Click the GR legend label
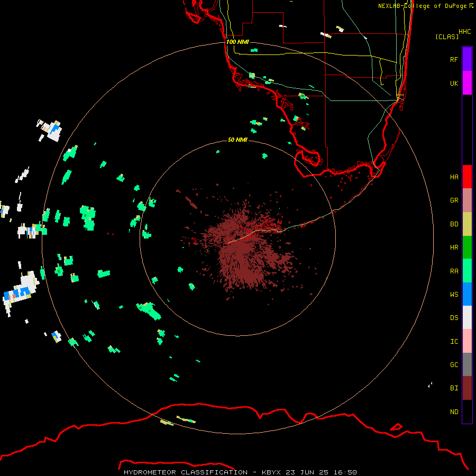The width and height of the screenshot is (476, 476). coord(454,200)
